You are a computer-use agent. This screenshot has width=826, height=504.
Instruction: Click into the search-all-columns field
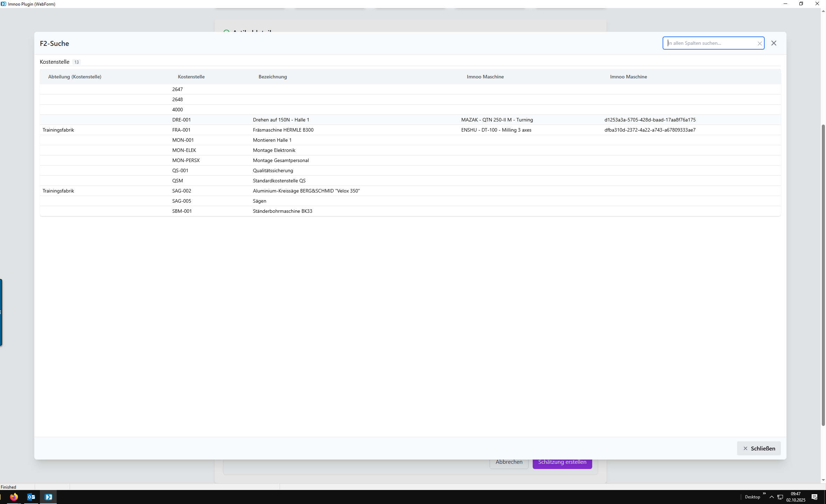coord(710,43)
